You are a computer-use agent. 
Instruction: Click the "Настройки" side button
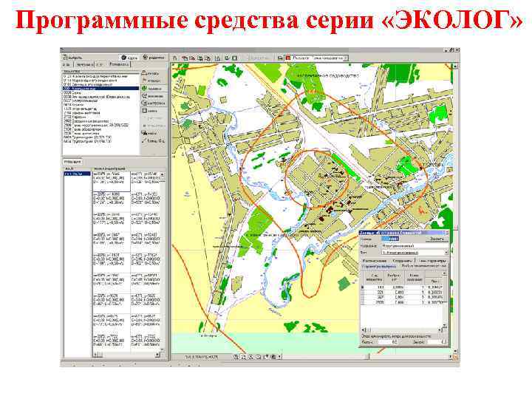click(154, 103)
